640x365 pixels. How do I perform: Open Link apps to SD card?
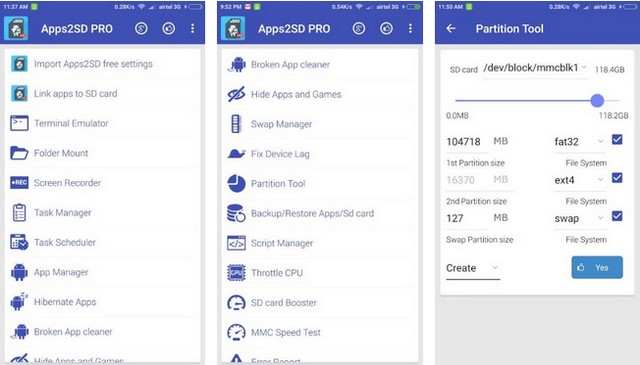pos(103,93)
